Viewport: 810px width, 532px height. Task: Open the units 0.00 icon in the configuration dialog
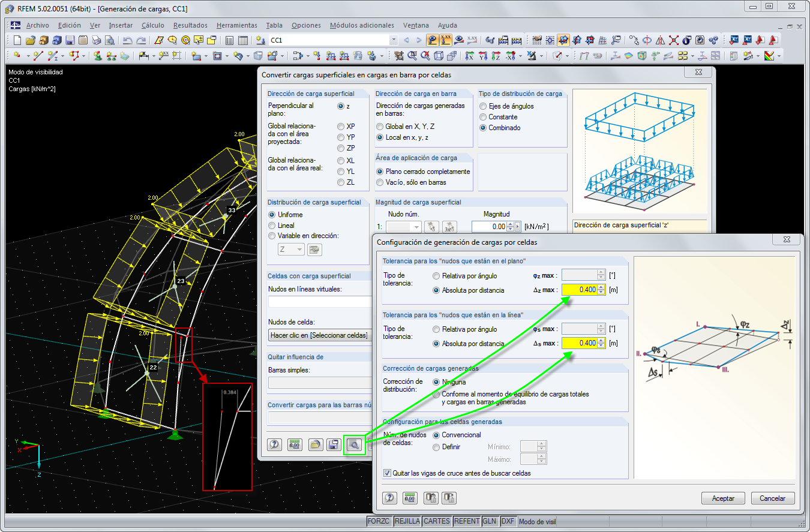point(410,498)
